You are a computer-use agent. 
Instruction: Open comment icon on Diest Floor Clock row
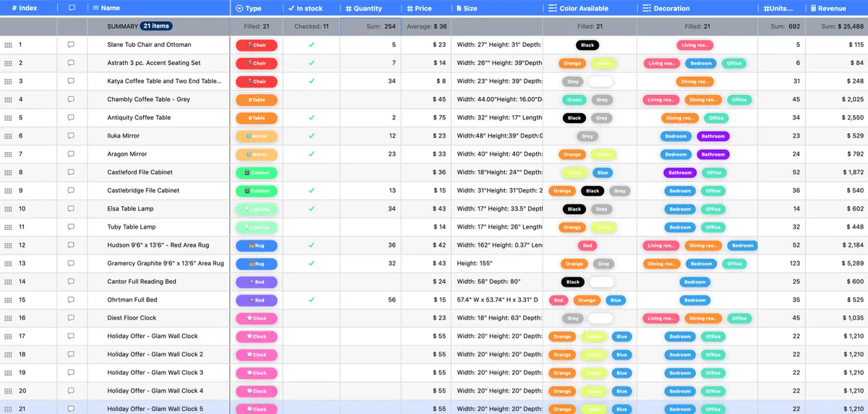pyautogui.click(x=71, y=318)
